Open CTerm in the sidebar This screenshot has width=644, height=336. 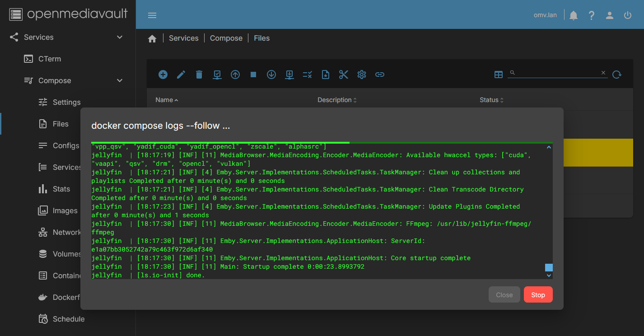pos(49,59)
